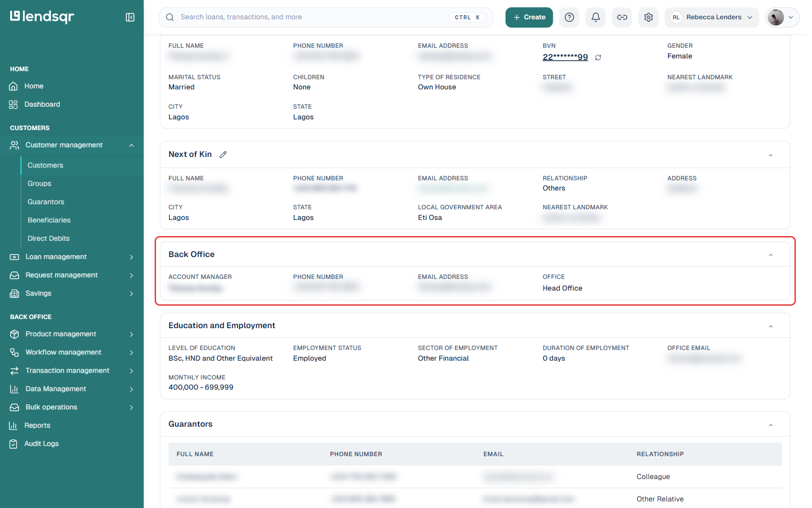Open the avatar dropdown arrow
Screen dimensions: 812x508
791,17
